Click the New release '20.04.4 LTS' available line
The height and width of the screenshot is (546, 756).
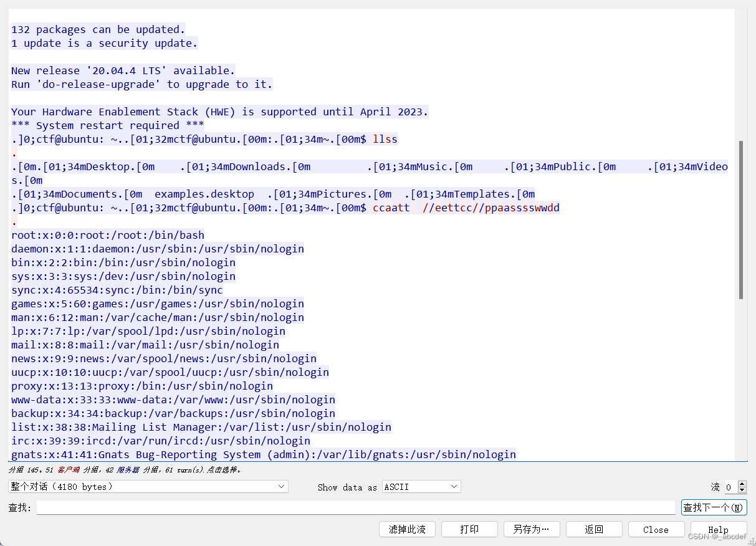(x=123, y=70)
